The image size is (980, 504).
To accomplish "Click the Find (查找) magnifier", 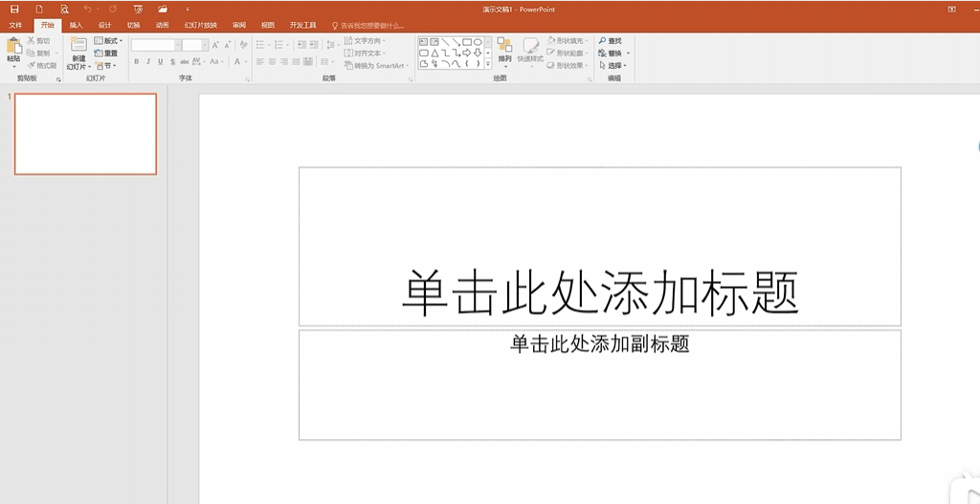I will [610, 41].
